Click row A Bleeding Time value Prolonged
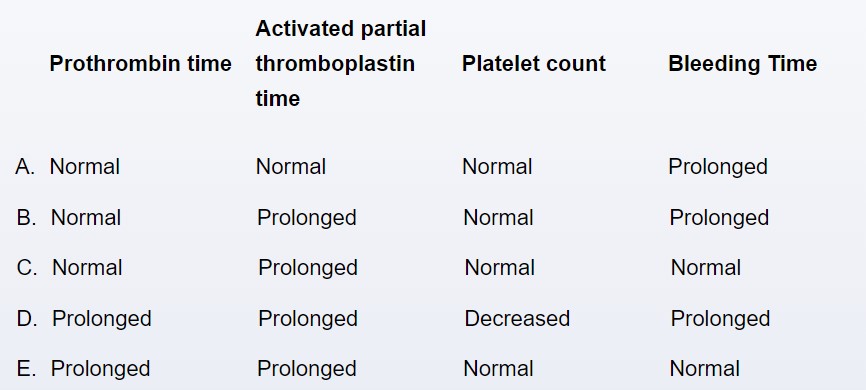Image resolution: width=866 pixels, height=390 pixels. [718, 167]
